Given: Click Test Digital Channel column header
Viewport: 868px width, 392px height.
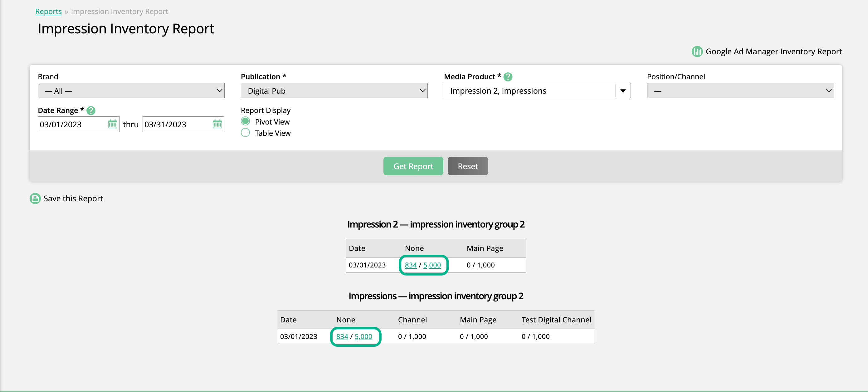Looking at the screenshot, I should coord(556,320).
